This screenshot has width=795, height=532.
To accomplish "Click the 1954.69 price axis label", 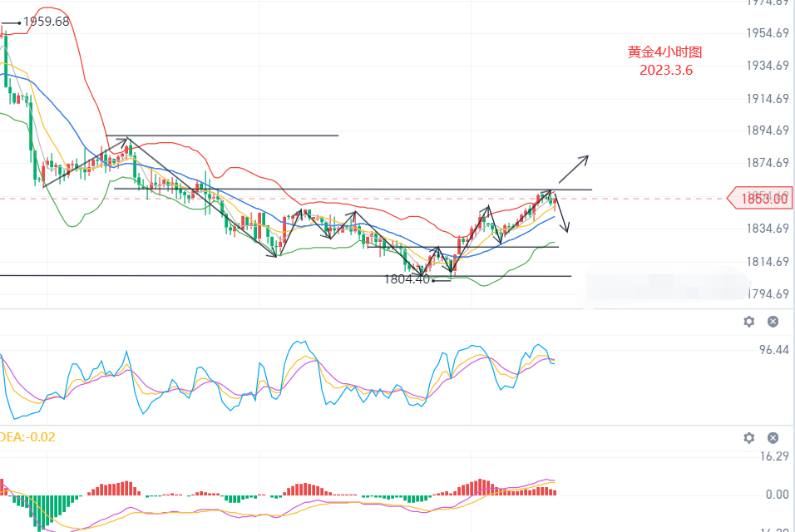I will [x=768, y=33].
